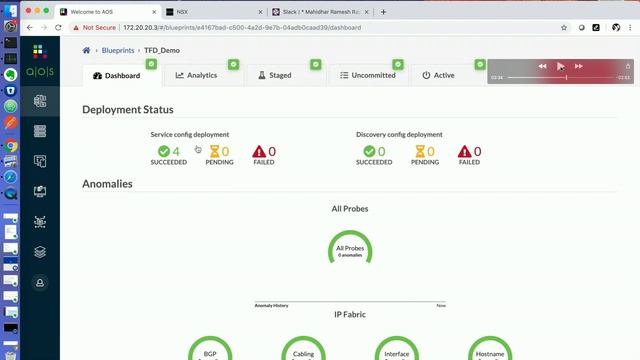Rewind using the media overlay rewind button
This screenshot has height=360, width=640.
point(542,66)
